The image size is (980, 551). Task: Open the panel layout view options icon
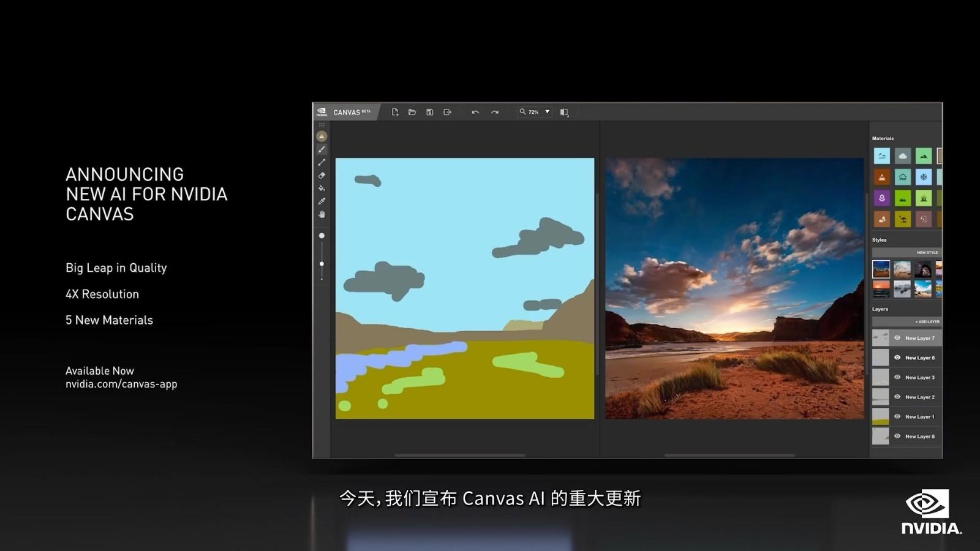[x=564, y=112]
